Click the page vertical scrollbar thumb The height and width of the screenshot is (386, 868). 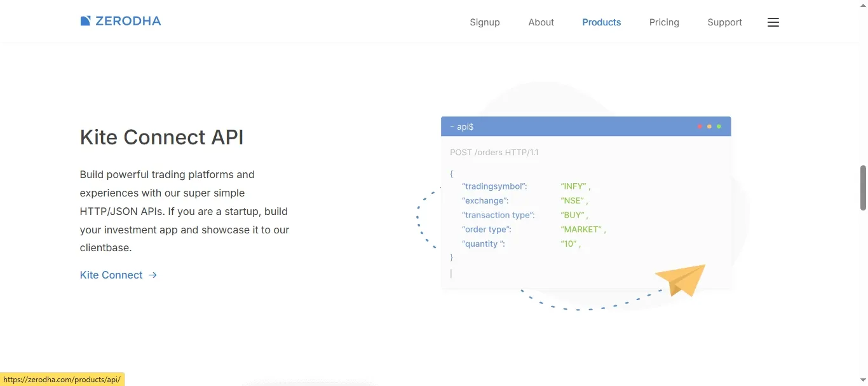point(863,188)
